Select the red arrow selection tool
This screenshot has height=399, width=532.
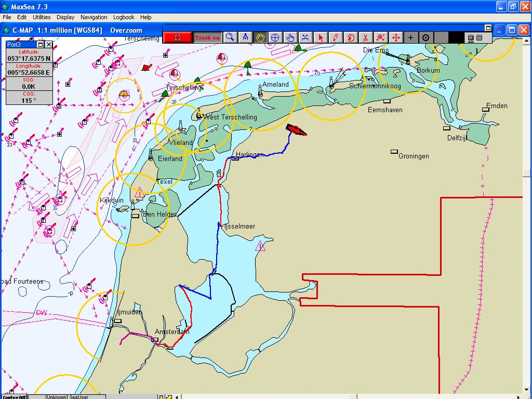(x=320, y=37)
